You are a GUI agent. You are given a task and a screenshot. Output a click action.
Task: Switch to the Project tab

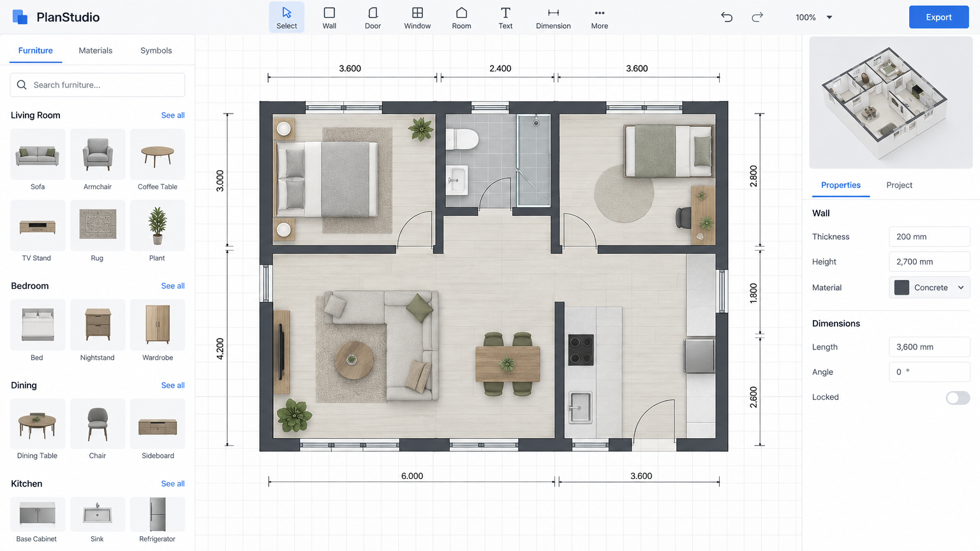(x=899, y=185)
